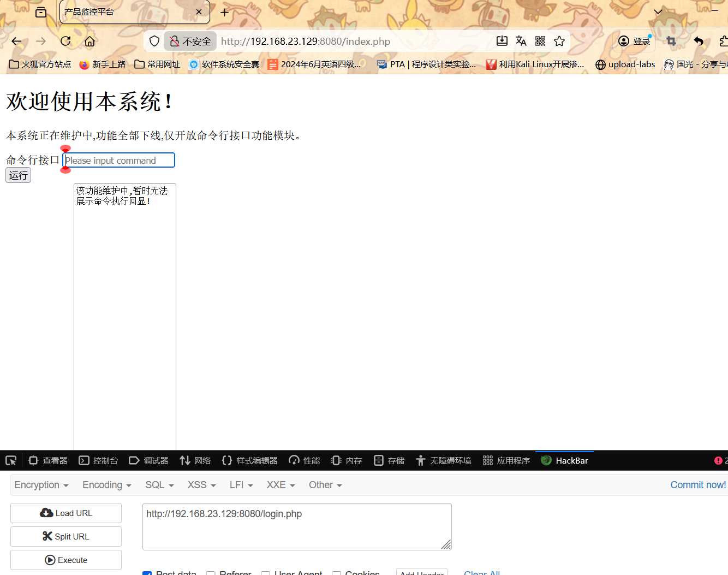Reload the page with the refresh icon
Viewport: 728px width, 575px height.
[65, 41]
